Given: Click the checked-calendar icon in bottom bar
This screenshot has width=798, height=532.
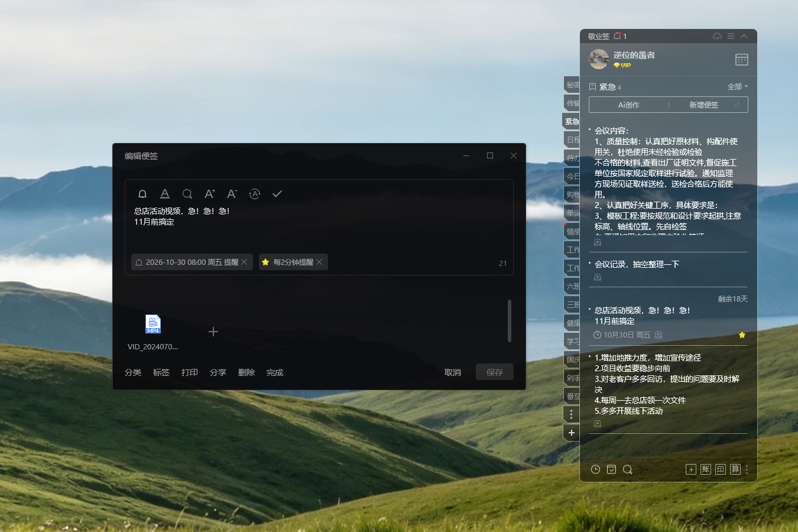Looking at the screenshot, I should coord(612,469).
